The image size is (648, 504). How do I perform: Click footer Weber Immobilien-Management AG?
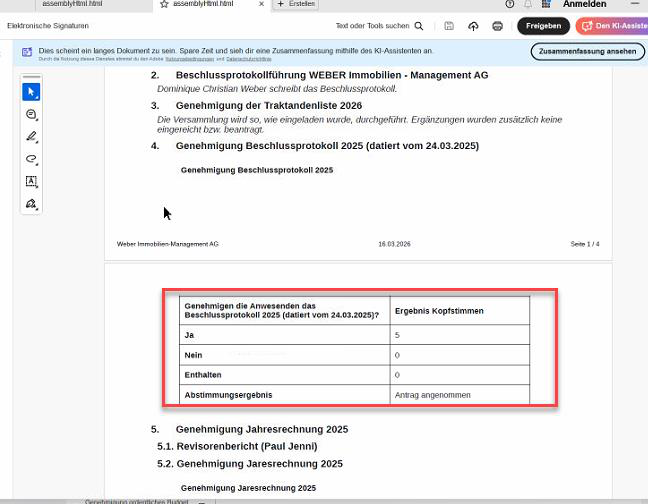[167, 244]
